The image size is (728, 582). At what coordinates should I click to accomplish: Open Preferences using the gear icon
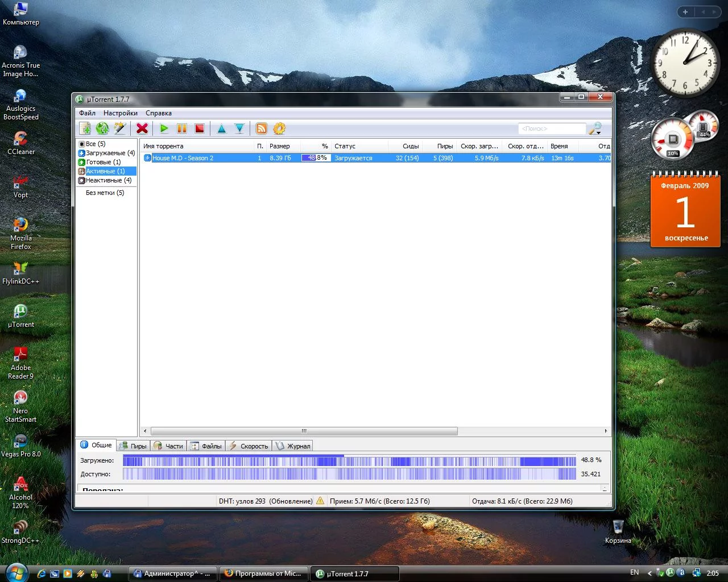pyautogui.click(x=279, y=128)
